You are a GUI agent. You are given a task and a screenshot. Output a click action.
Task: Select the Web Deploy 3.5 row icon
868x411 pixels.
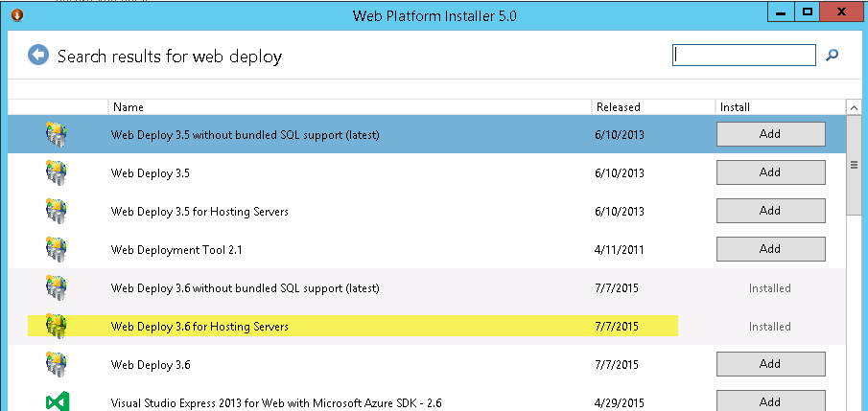coord(56,172)
